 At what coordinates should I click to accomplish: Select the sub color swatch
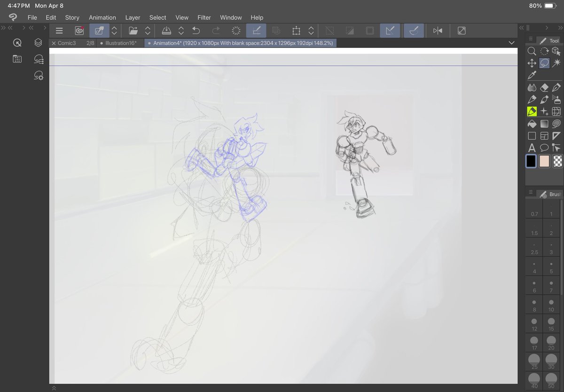click(544, 161)
